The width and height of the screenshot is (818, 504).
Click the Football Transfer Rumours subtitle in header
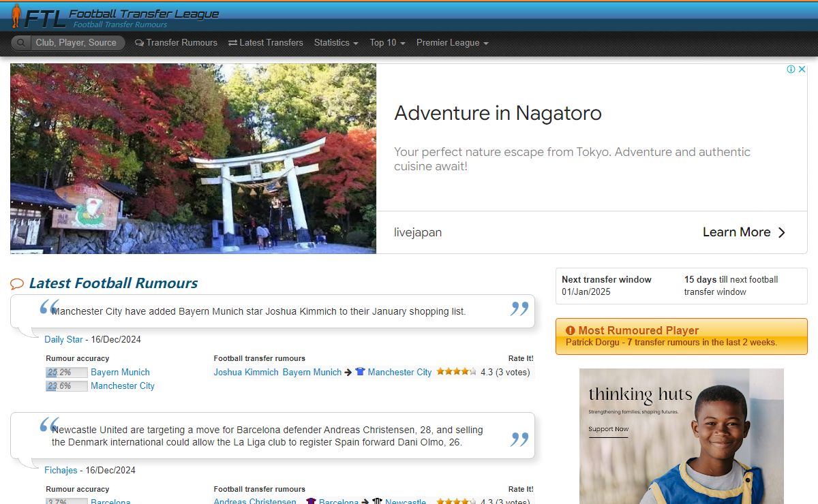[x=120, y=25]
